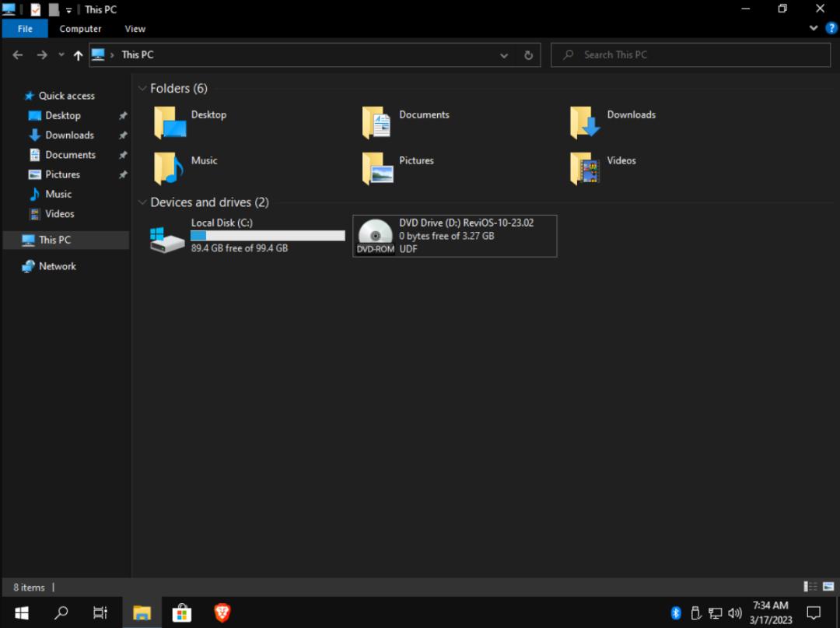Open the Downloads folder icon
840x628 pixels.
point(585,123)
